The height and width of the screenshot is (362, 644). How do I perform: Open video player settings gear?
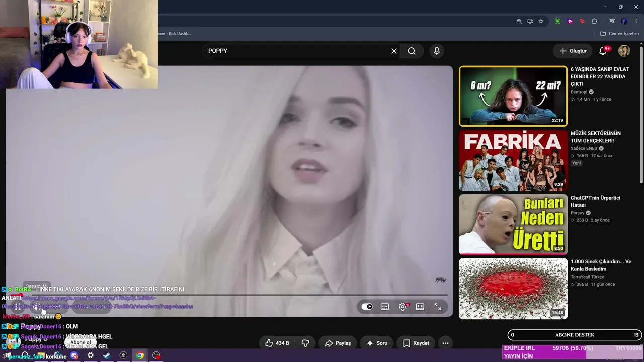click(403, 307)
